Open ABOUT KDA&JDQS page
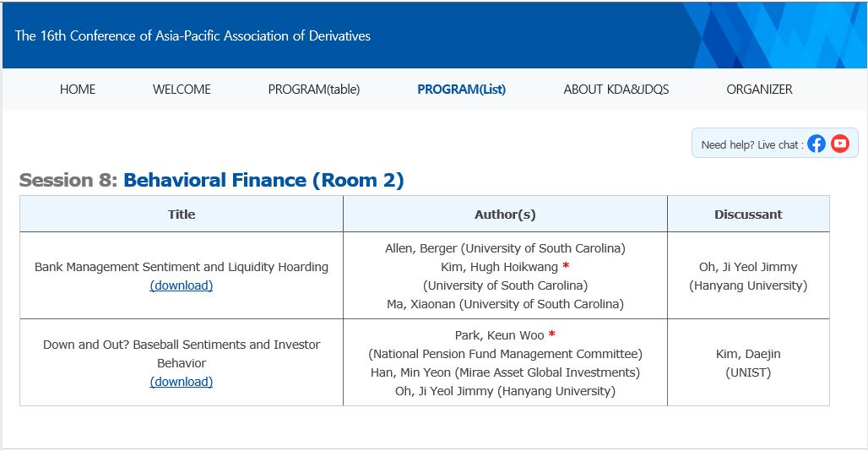The width and height of the screenshot is (868, 451). pyautogui.click(x=616, y=89)
